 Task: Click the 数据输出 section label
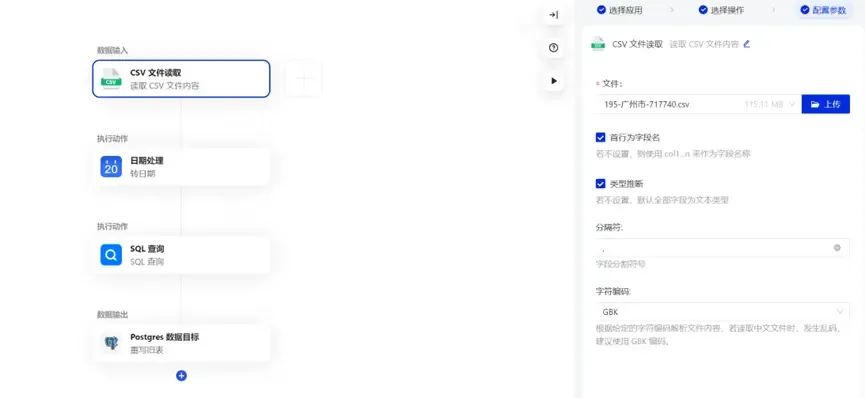tap(113, 315)
